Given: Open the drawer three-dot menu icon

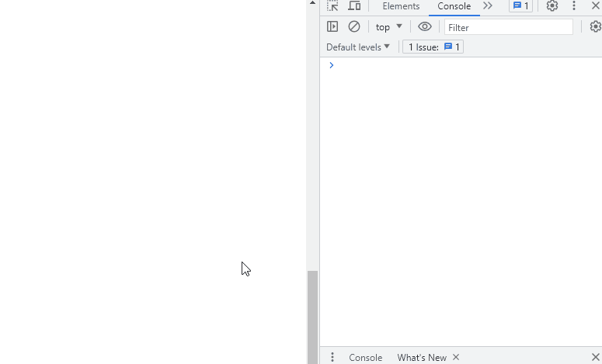Looking at the screenshot, I should (x=332, y=357).
